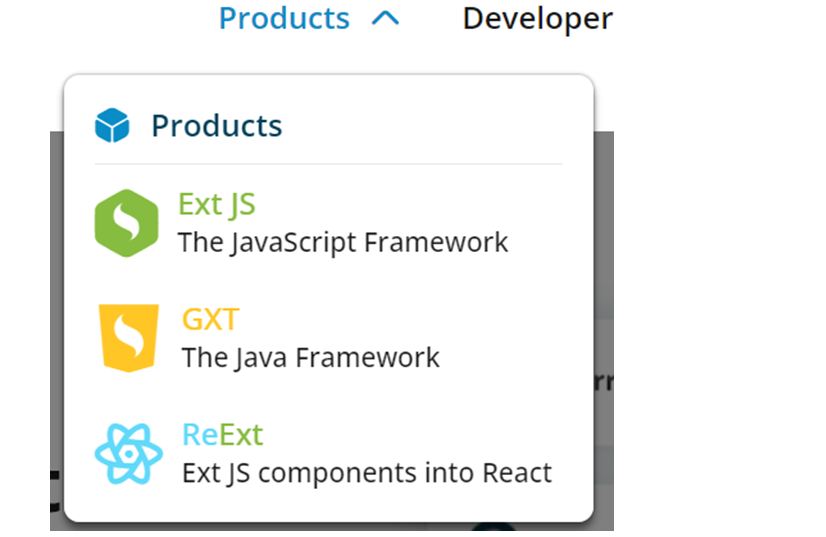
Task: Click the Products menu in top navigation
Action: point(284,18)
